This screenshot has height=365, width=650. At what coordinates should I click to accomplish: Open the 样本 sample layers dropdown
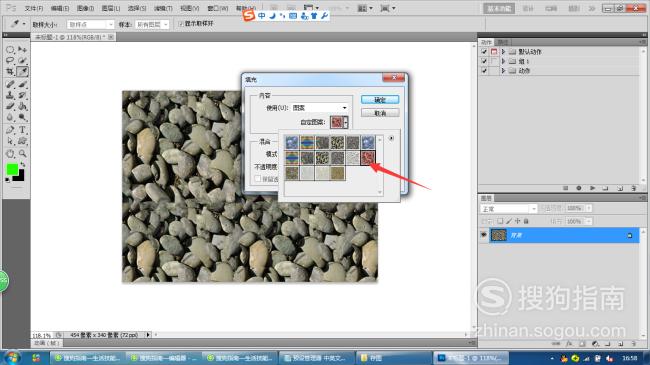tap(152, 25)
